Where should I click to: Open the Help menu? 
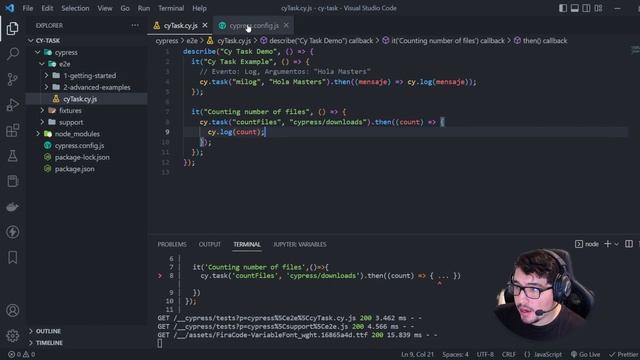pyautogui.click(x=199, y=8)
